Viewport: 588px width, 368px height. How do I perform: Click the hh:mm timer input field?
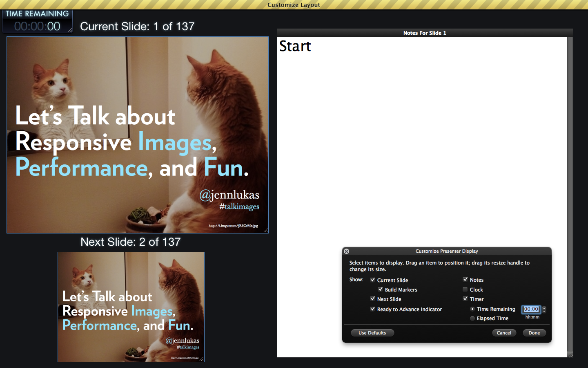[531, 309]
